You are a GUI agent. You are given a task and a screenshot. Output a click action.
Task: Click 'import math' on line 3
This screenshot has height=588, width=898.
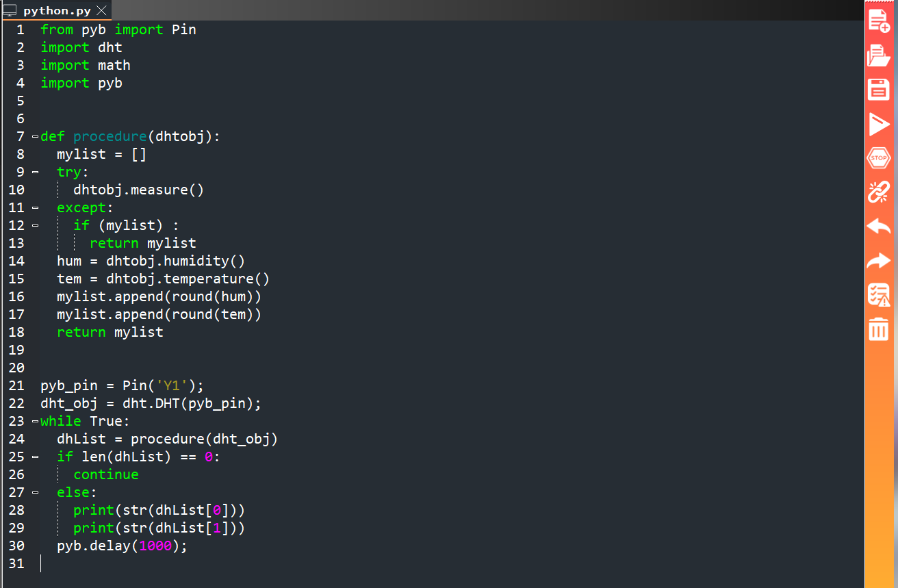tap(86, 65)
